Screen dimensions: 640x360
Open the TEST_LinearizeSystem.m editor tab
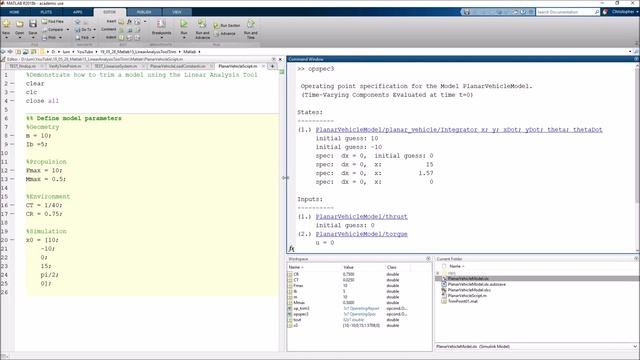(116, 66)
